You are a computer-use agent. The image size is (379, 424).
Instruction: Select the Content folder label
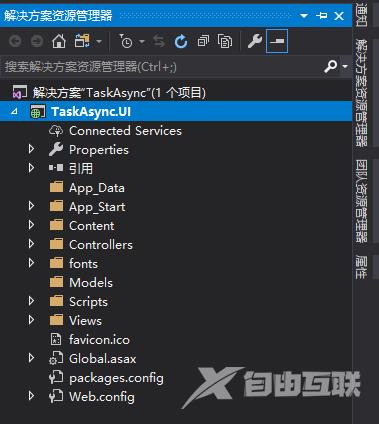[92, 226]
